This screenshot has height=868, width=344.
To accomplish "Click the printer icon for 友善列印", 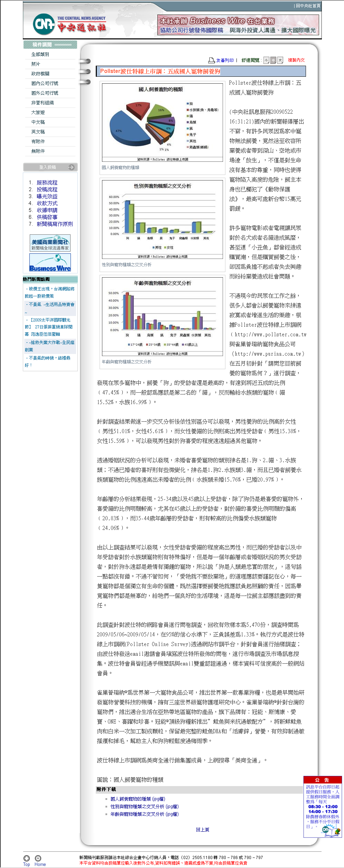I will pyautogui.click(x=211, y=60).
